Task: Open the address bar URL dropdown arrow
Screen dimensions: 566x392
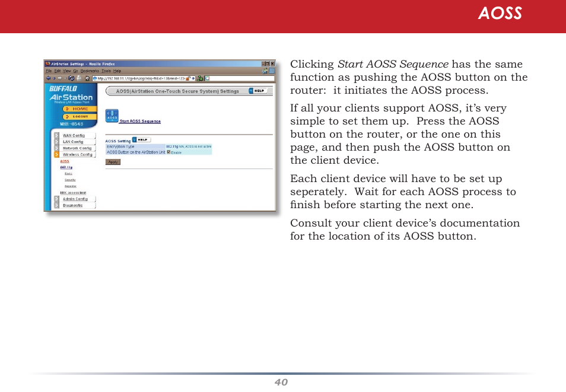Action: [x=193, y=78]
